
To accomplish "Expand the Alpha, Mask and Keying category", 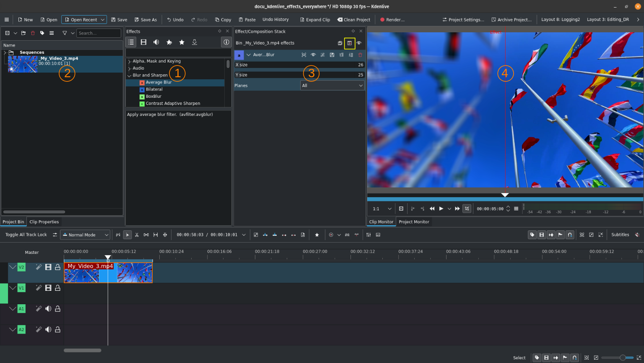I will 130,61.
